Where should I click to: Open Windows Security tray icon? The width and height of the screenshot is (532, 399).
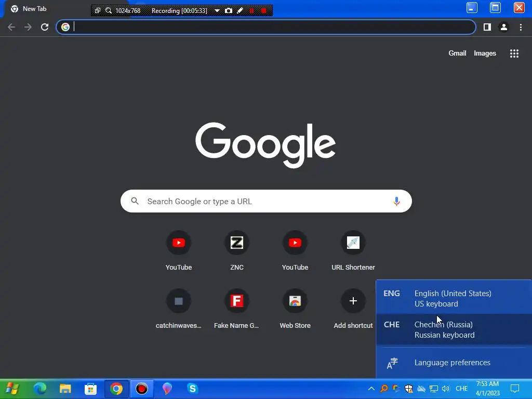click(x=408, y=389)
